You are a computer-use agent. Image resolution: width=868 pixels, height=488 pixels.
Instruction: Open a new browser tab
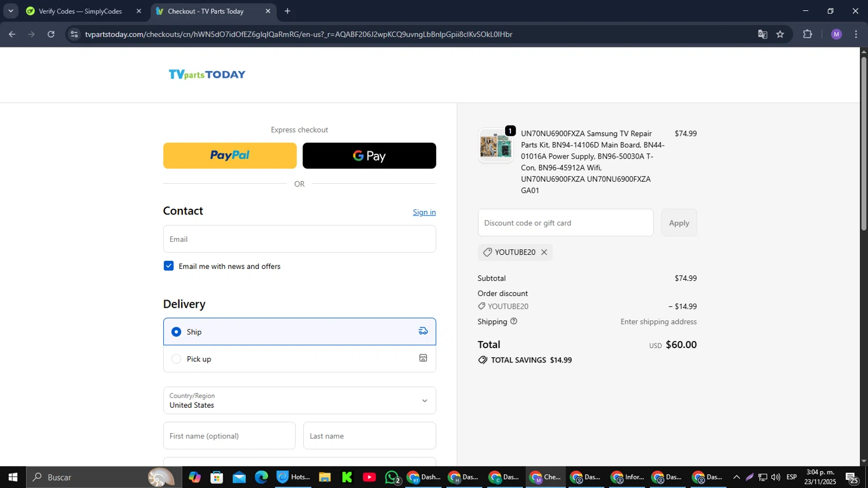click(288, 11)
